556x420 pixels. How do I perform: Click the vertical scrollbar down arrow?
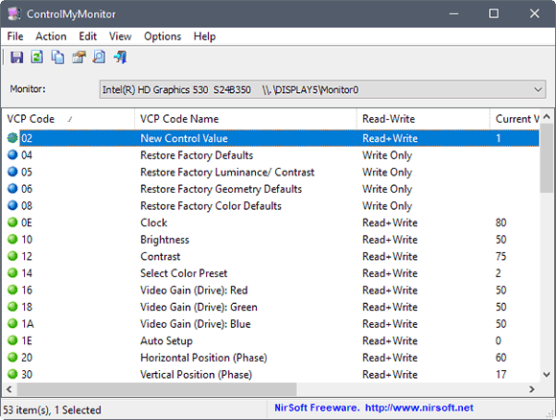click(x=547, y=374)
